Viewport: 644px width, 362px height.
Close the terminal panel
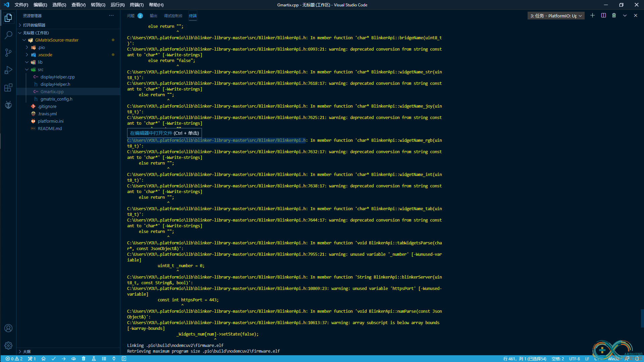click(636, 15)
